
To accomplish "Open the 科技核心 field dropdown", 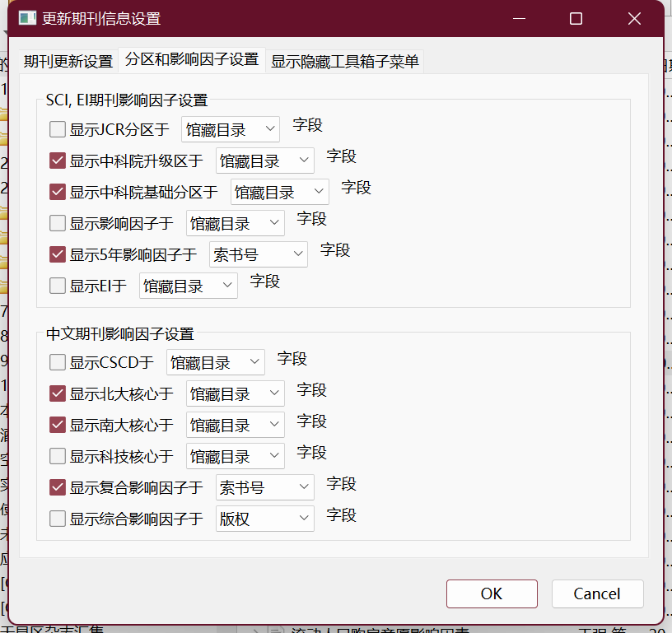I will click(236, 456).
